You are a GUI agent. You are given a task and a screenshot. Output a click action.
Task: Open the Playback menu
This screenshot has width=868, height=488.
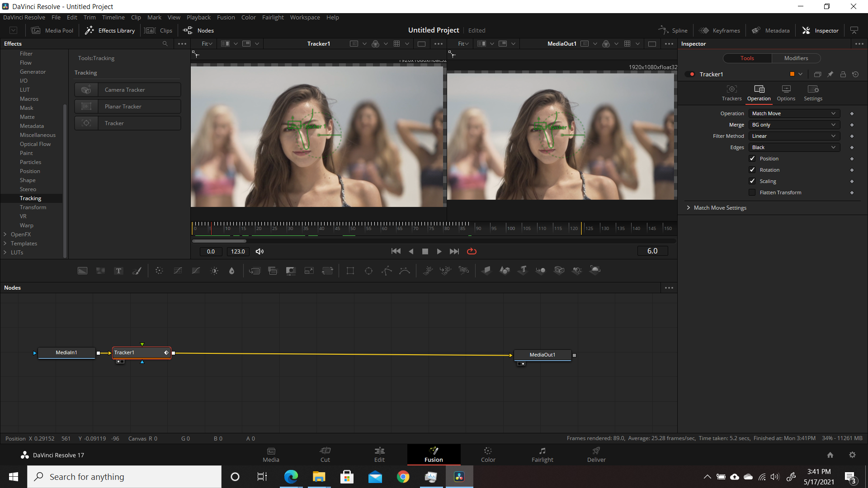pyautogui.click(x=198, y=17)
